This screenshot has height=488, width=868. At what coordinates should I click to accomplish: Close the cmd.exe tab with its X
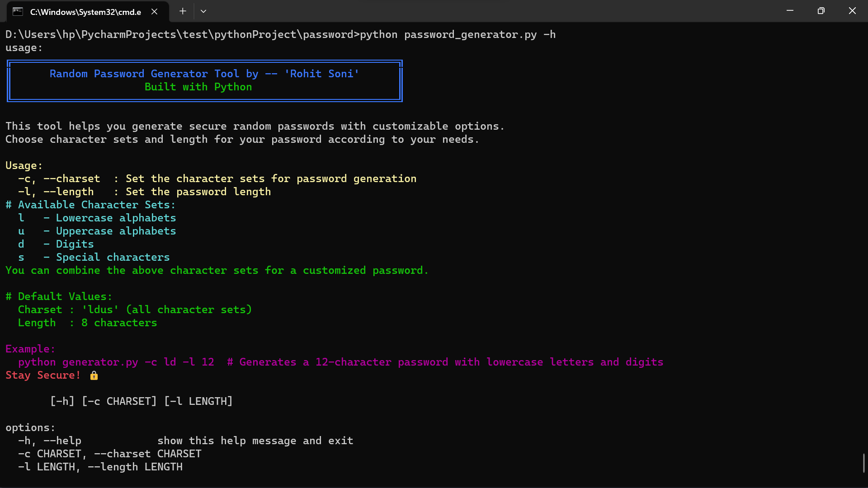click(154, 11)
